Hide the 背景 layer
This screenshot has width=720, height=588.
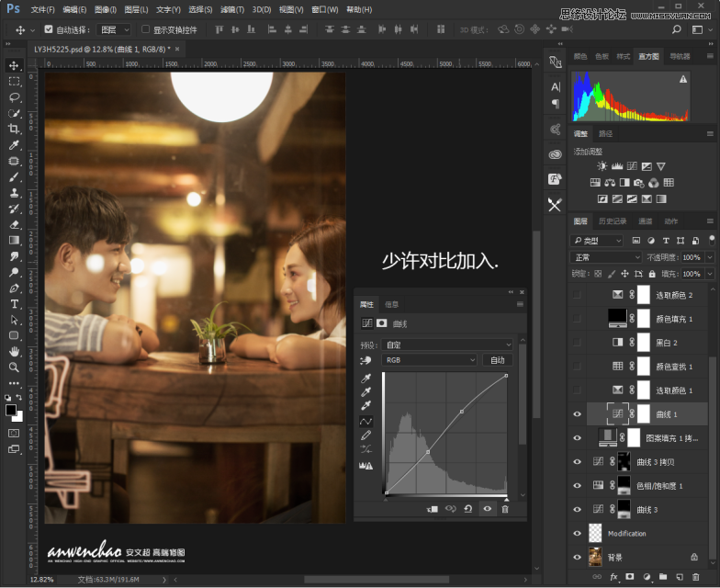[x=577, y=557]
